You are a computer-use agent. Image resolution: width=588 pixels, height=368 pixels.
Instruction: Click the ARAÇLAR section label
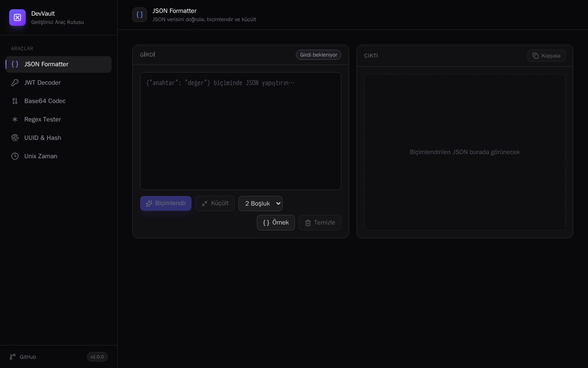22,48
